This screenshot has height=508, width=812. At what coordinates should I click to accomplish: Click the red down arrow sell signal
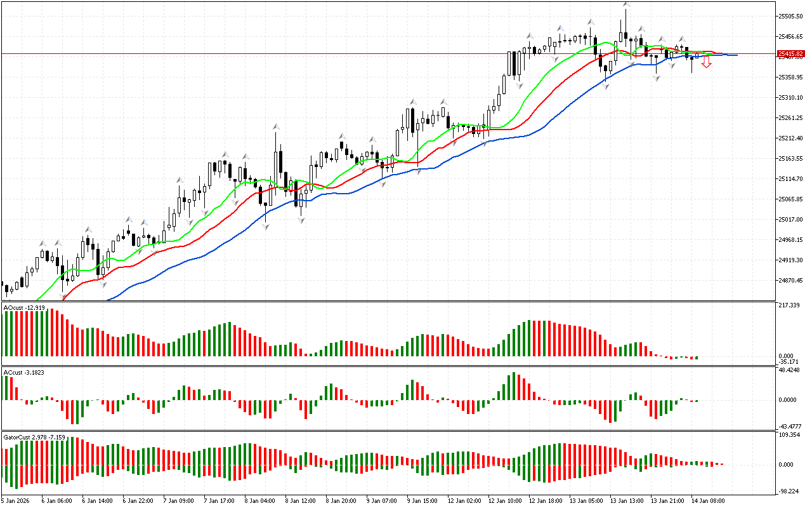706,63
